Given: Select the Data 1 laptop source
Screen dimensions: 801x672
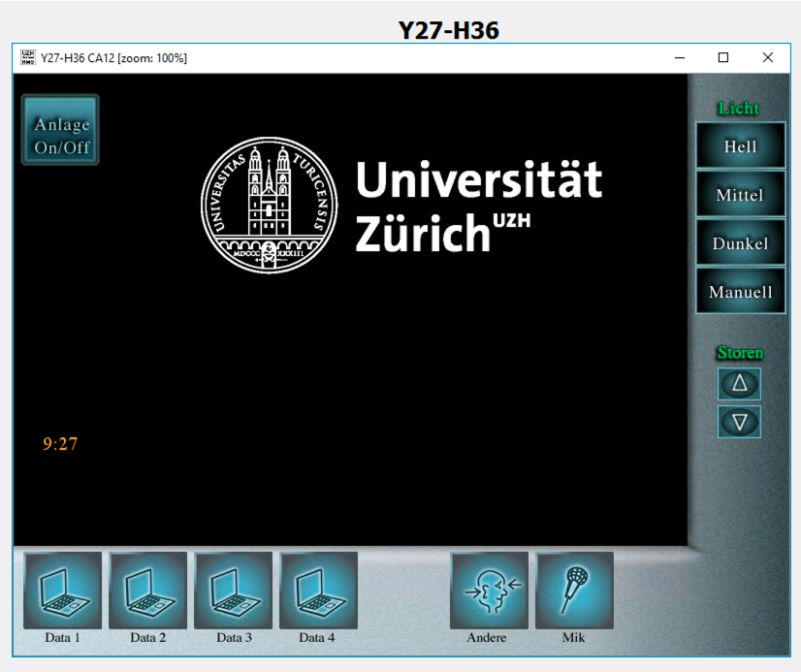Looking at the screenshot, I should [63, 591].
